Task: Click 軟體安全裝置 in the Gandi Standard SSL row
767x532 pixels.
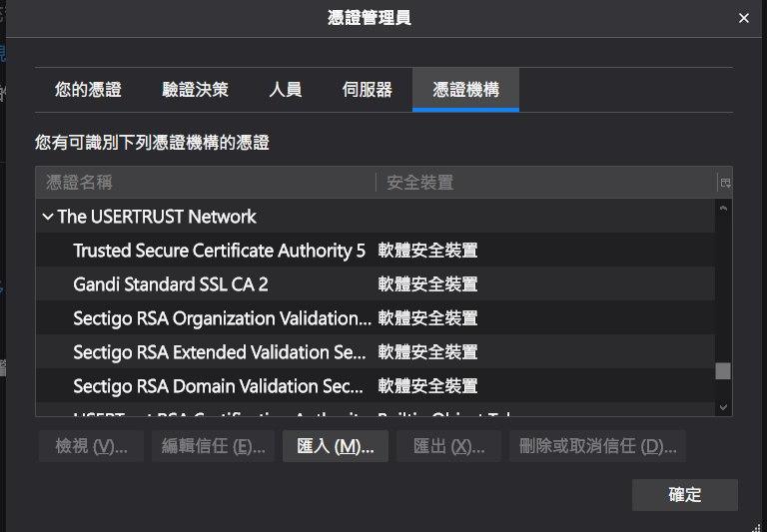Action: (428, 284)
